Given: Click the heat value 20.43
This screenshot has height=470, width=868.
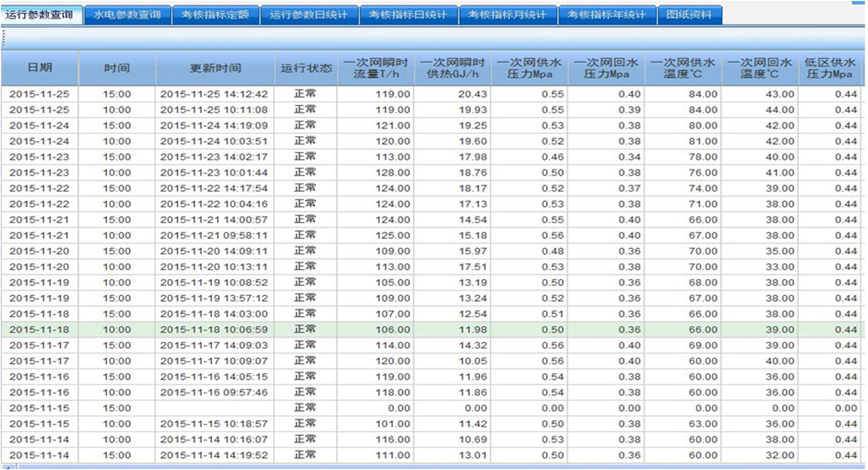Looking at the screenshot, I should [x=472, y=94].
